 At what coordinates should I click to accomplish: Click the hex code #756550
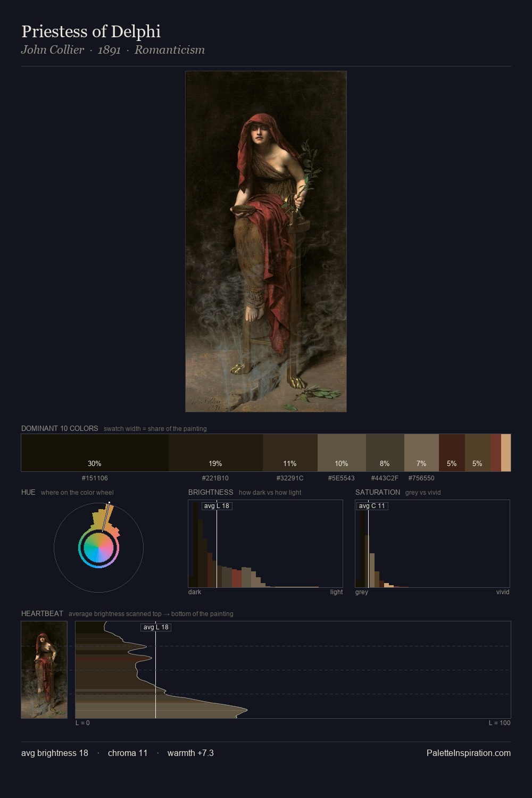421,478
